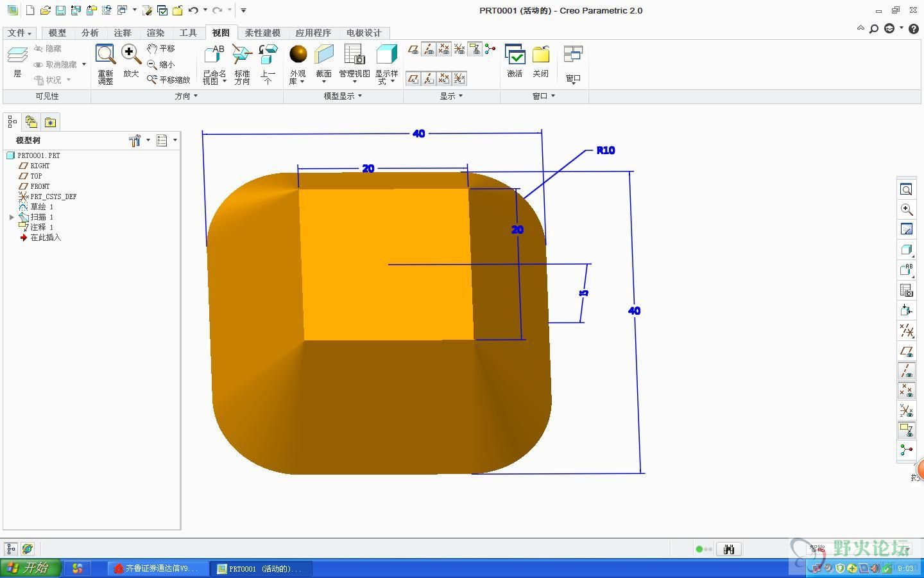924x578 pixels.
Task: Open the Help question mark icon
Action: tap(914, 28)
